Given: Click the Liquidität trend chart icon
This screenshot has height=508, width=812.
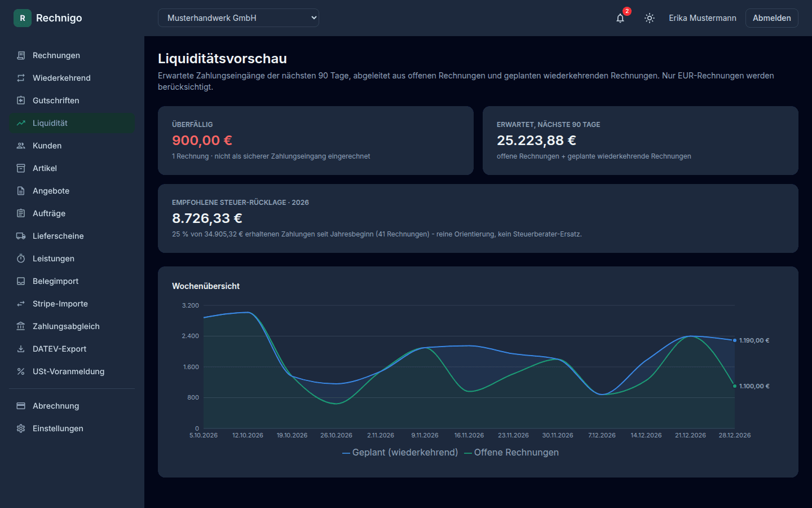Looking at the screenshot, I should [21, 123].
